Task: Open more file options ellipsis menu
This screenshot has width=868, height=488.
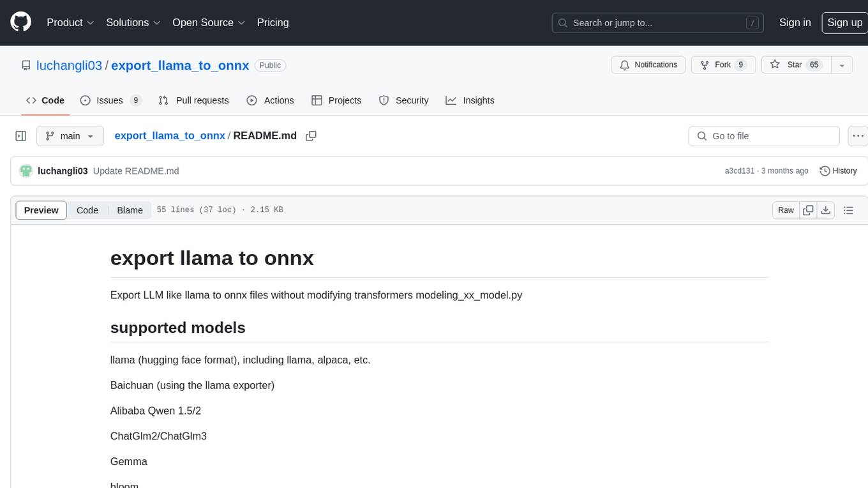Action: (x=858, y=136)
